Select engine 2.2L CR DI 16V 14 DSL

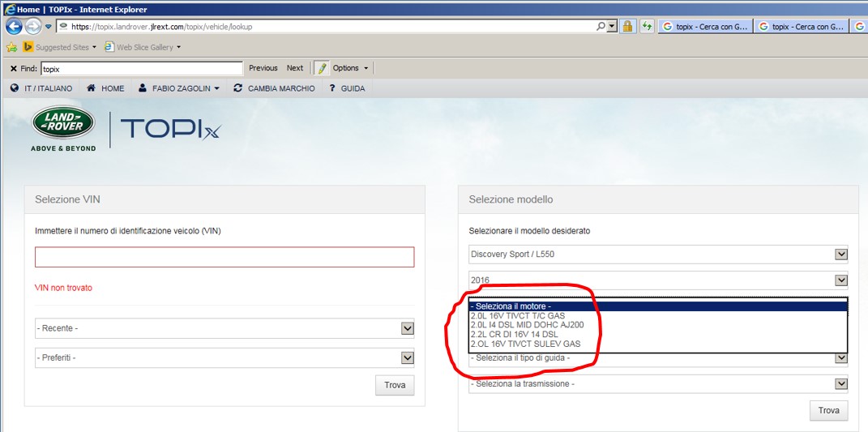point(658,335)
